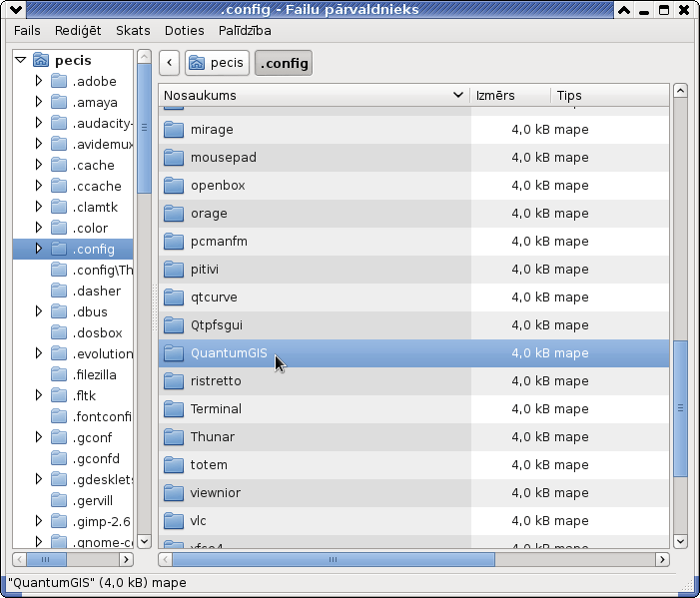
Task: Click the viewnior folder icon
Action: click(x=174, y=493)
